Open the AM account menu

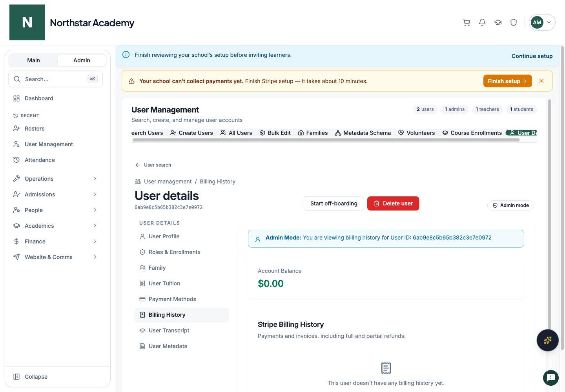[542, 22]
